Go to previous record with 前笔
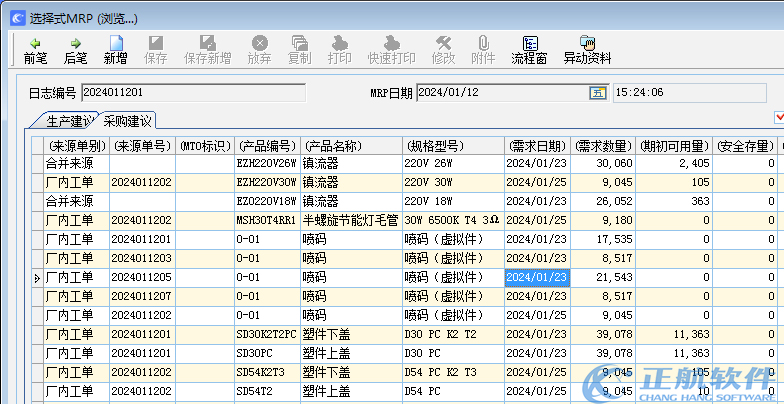This screenshot has height=404, width=784. click(x=35, y=49)
